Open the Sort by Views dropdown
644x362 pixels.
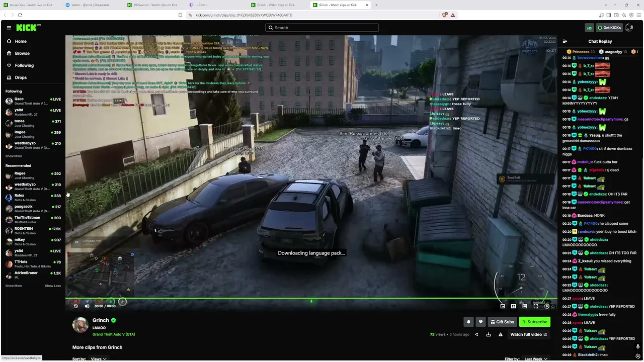[98, 359]
